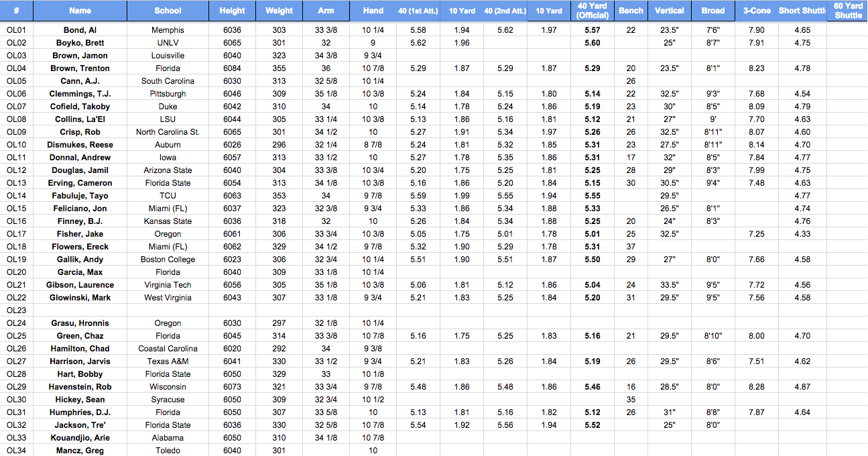Select the 60 Yard Shuttle header

848,11
